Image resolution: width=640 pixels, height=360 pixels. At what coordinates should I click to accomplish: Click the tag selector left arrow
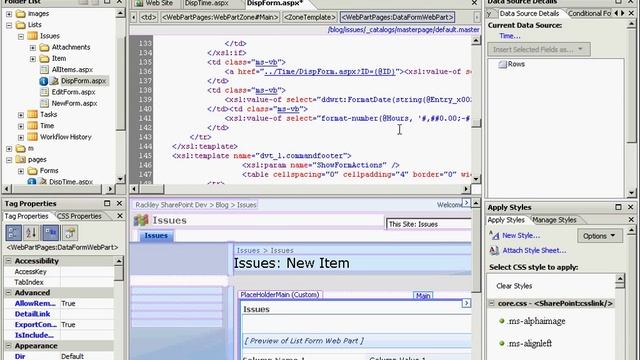(133, 17)
